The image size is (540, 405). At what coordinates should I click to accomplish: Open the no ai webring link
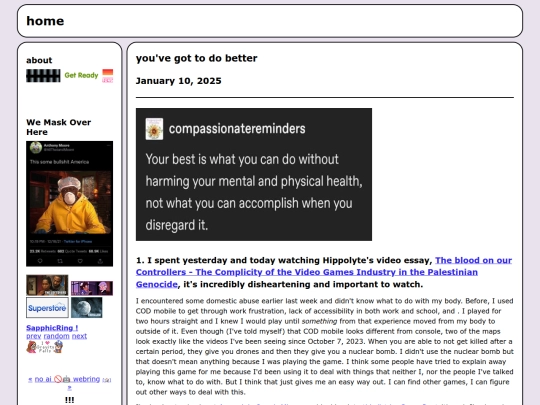coord(67,379)
